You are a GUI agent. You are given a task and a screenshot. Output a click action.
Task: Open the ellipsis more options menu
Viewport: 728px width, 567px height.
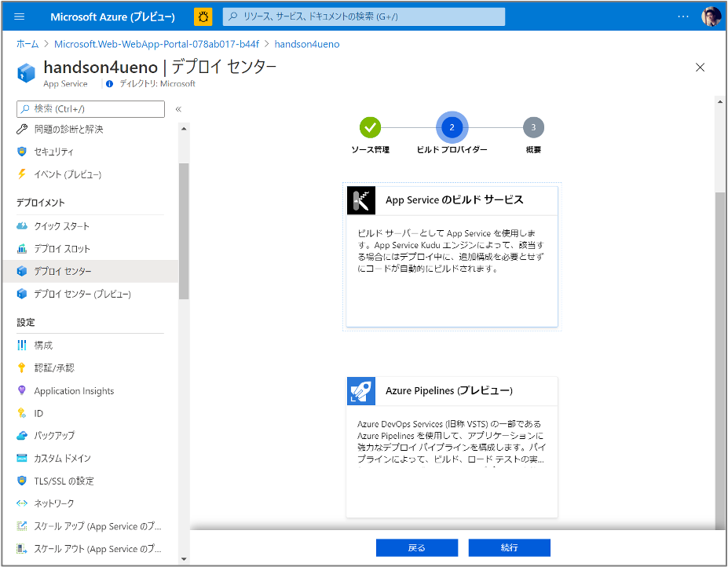(x=683, y=16)
